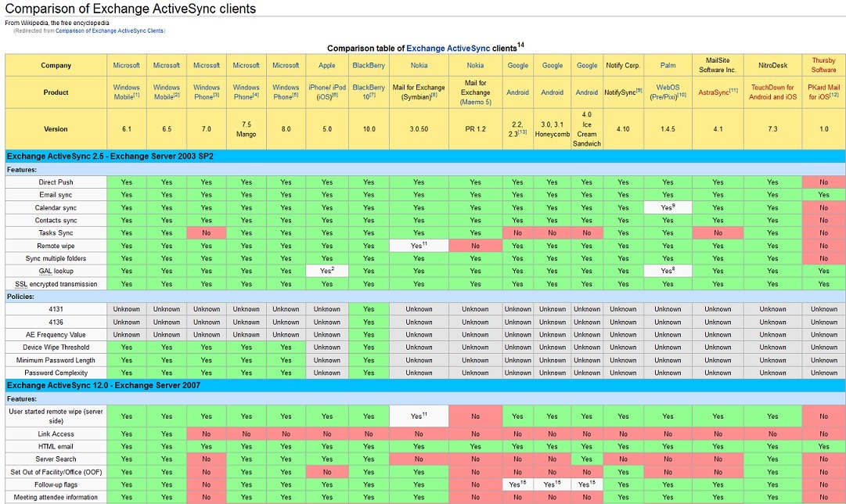Click the 'Minimum Password Length' row label
Image resolution: width=846 pixels, height=504 pixels.
click(56, 360)
